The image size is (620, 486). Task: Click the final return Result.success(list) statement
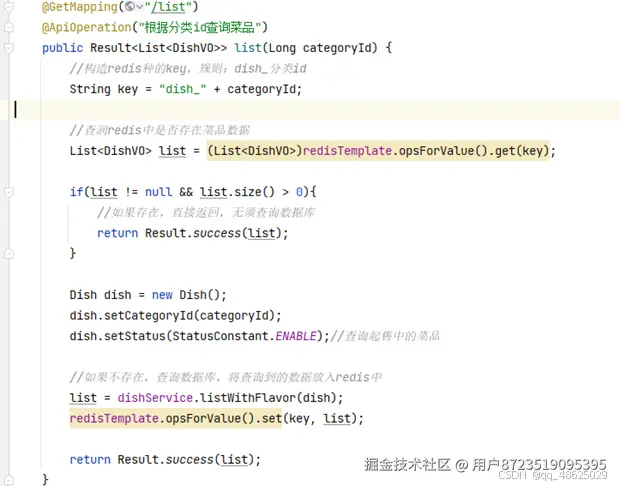coord(165,460)
